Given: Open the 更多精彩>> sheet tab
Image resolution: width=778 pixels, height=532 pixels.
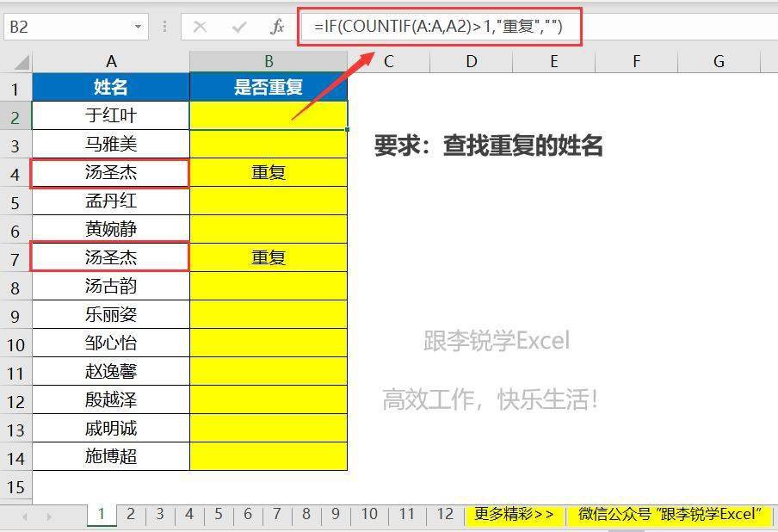Looking at the screenshot, I should coord(515,514).
